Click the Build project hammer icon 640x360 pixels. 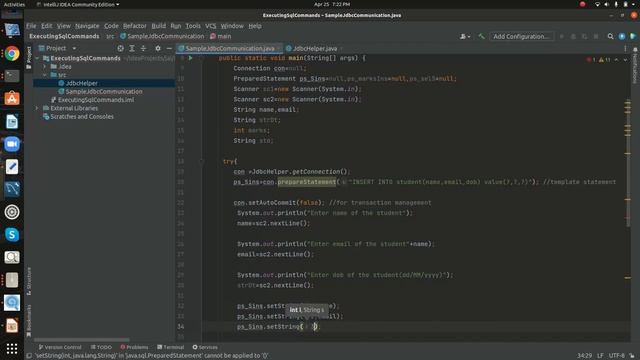click(x=482, y=36)
